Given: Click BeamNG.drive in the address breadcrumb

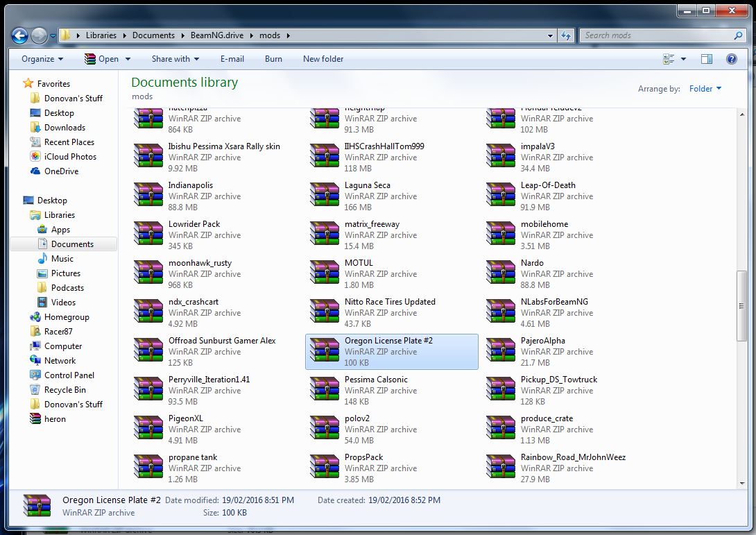Looking at the screenshot, I should click(x=217, y=35).
